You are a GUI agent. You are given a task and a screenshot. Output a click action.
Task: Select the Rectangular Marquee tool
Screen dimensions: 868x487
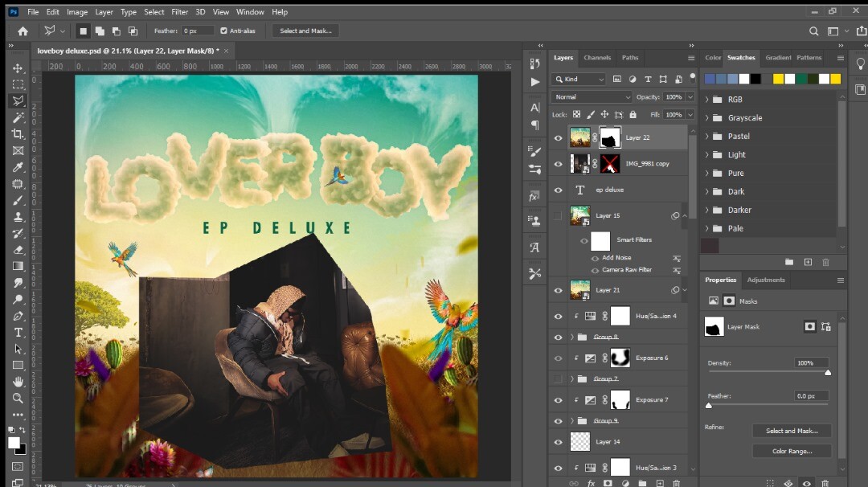click(x=18, y=84)
